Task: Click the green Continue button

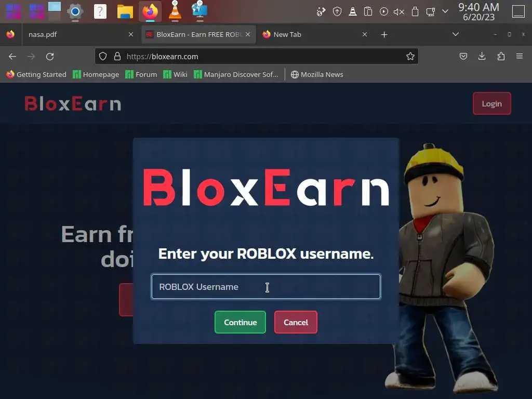Action: click(240, 322)
